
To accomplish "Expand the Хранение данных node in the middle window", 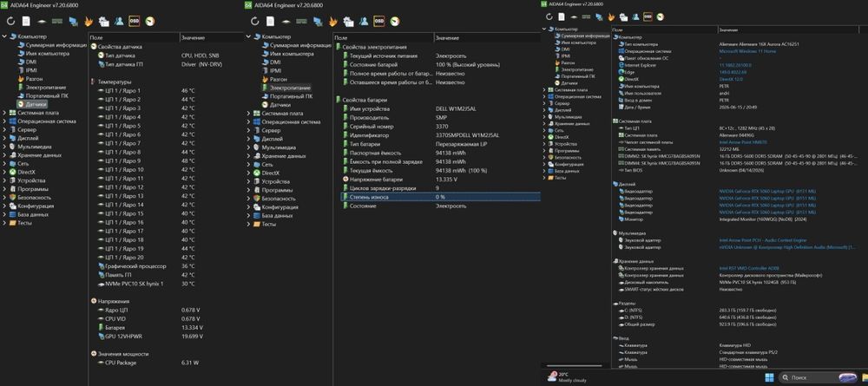I will tap(248, 156).
